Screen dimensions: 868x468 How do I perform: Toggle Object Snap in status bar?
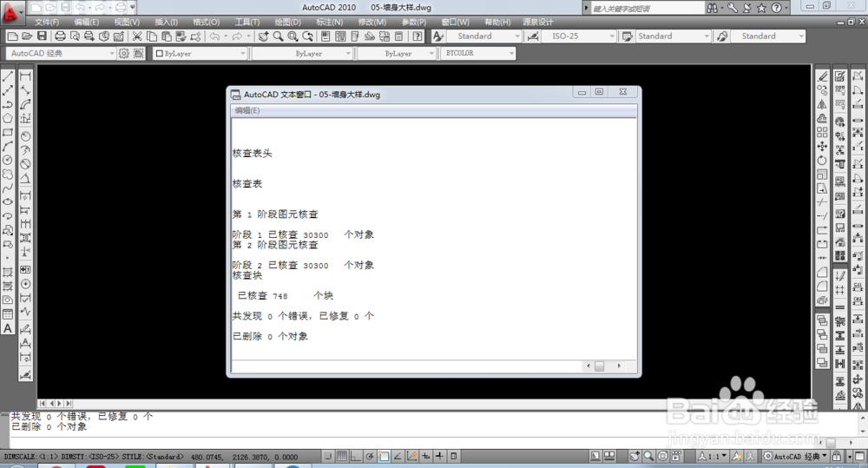pyautogui.click(x=384, y=457)
